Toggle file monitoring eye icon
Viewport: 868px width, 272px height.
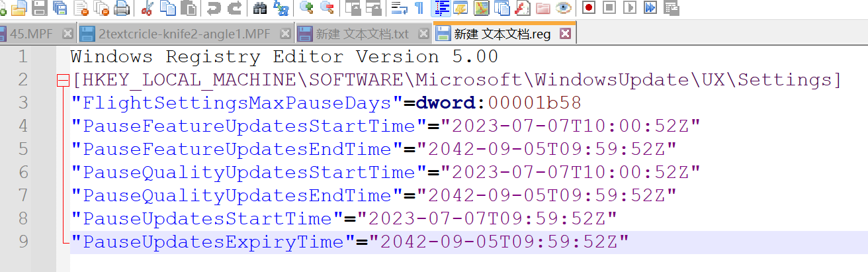(x=564, y=8)
